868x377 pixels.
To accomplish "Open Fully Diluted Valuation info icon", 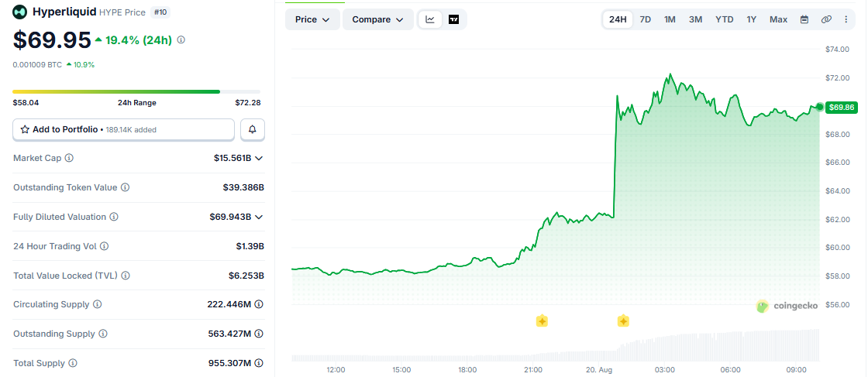I will point(113,217).
